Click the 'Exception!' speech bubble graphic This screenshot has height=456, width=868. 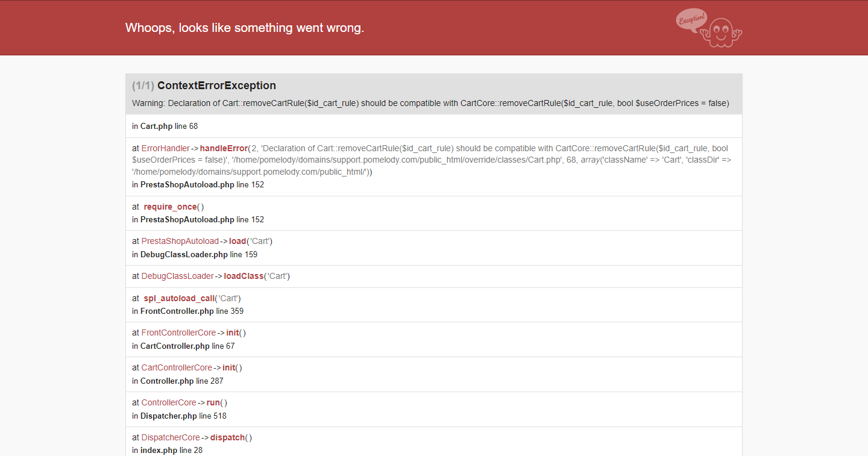click(691, 19)
